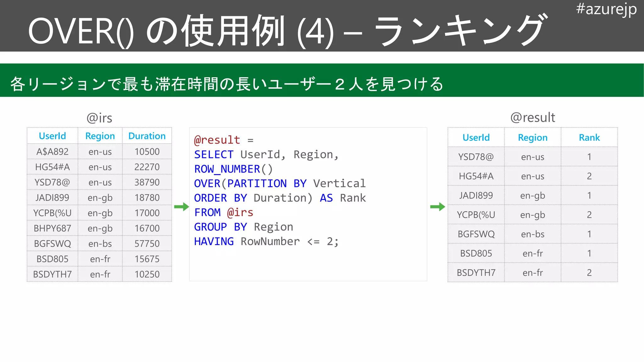Select the 'A$A892' cell in @irs

(x=52, y=151)
